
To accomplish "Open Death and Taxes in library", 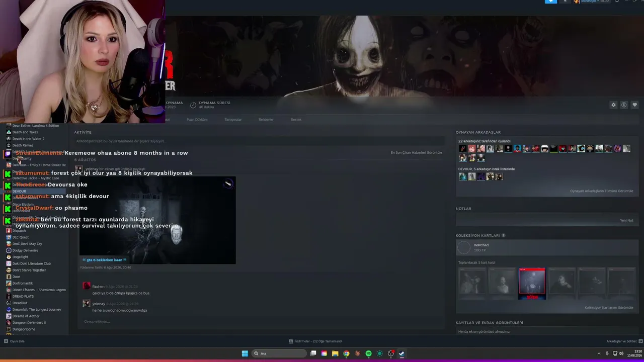I will pyautogui.click(x=25, y=132).
